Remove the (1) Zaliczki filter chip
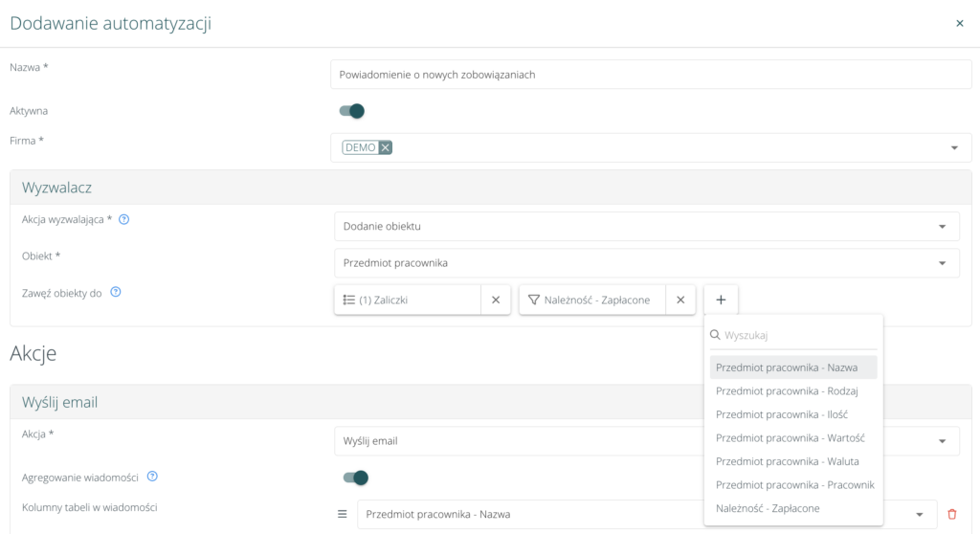This screenshot has width=980, height=534. click(x=496, y=300)
